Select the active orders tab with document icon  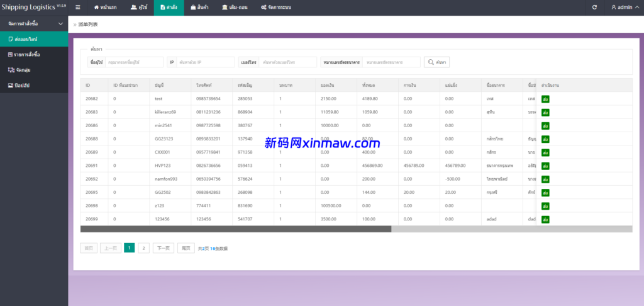pos(169,8)
